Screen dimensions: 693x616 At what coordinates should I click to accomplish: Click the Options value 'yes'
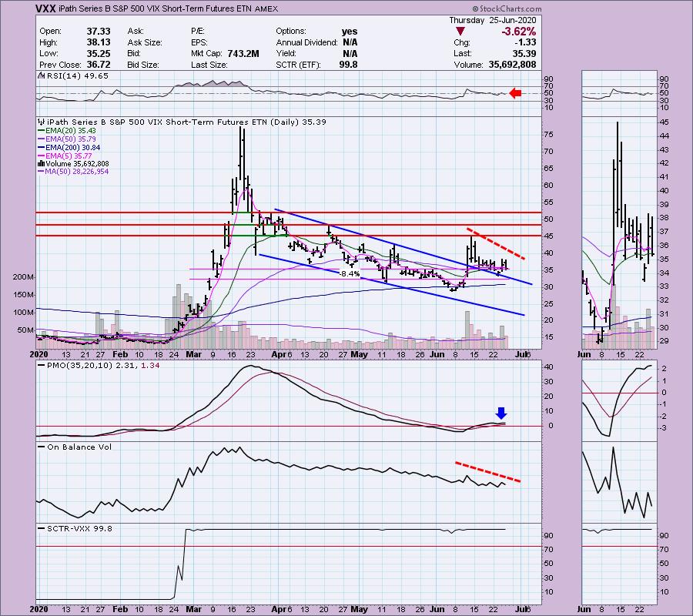349,32
